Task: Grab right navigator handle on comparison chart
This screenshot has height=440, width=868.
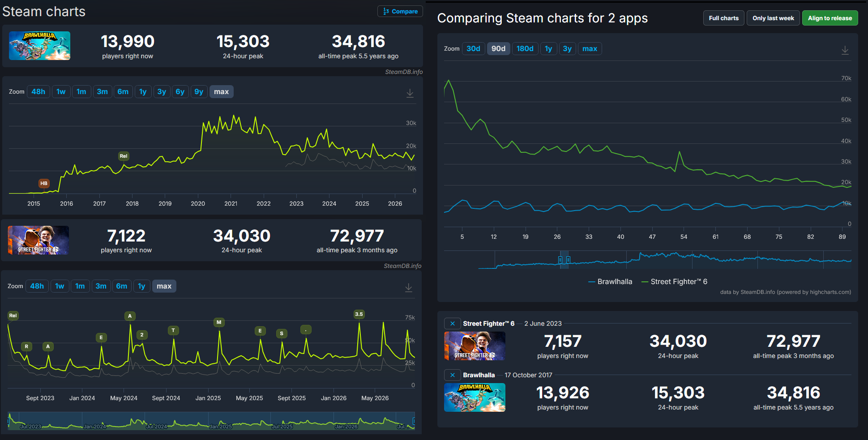Action: pos(568,260)
